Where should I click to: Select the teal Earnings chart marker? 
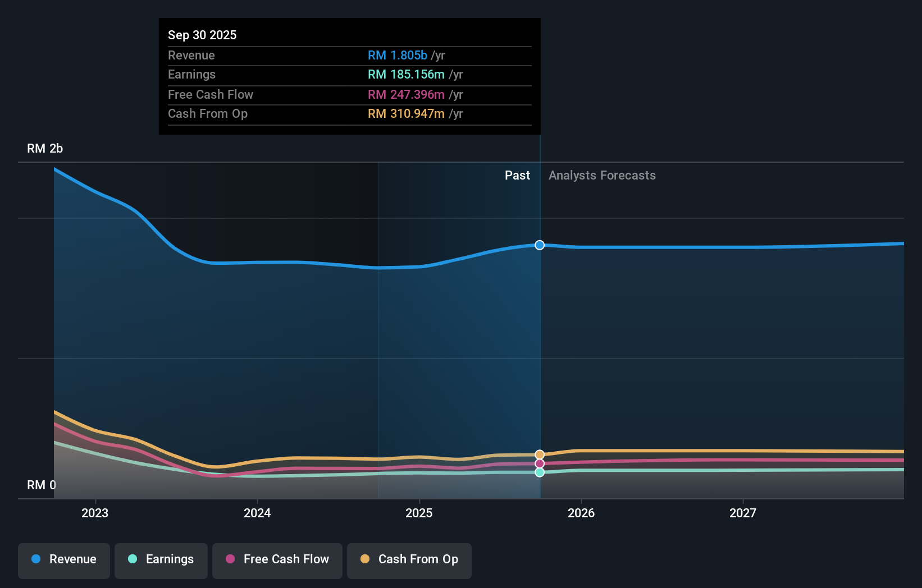click(539, 473)
